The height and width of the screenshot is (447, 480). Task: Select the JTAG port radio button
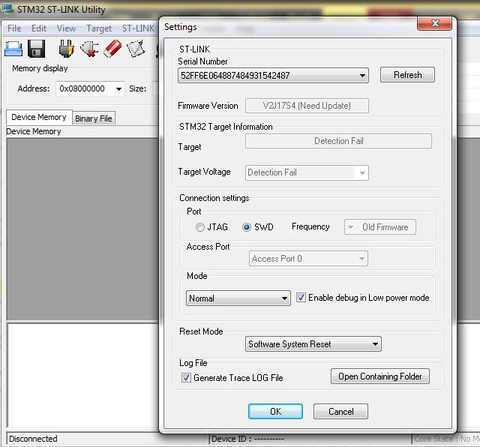200,227
